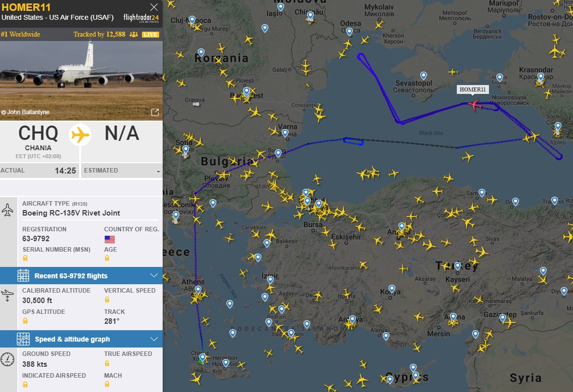573x392 pixels.
Task: Click the United States flag icon
Action: click(x=110, y=239)
